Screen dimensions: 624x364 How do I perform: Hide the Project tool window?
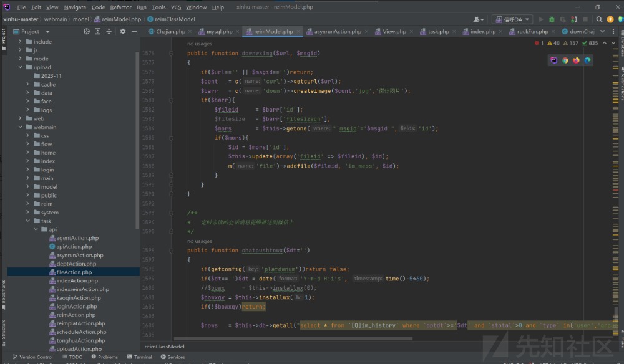[x=134, y=31]
